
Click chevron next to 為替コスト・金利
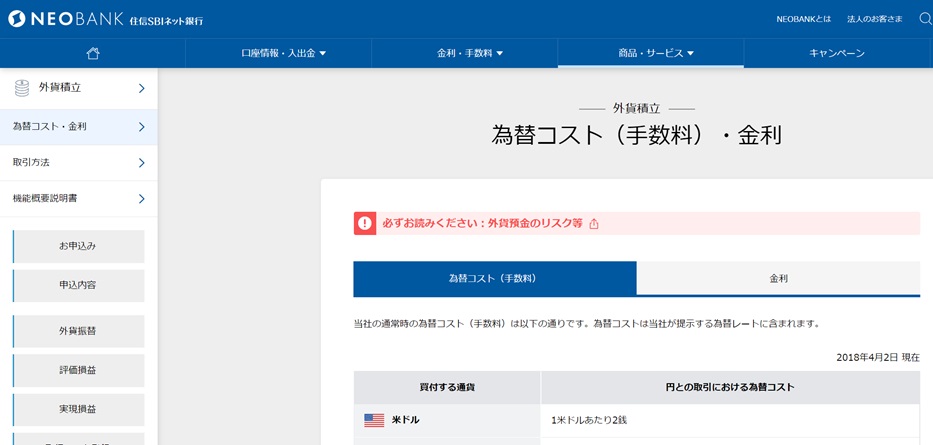click(x=142, y=127)
